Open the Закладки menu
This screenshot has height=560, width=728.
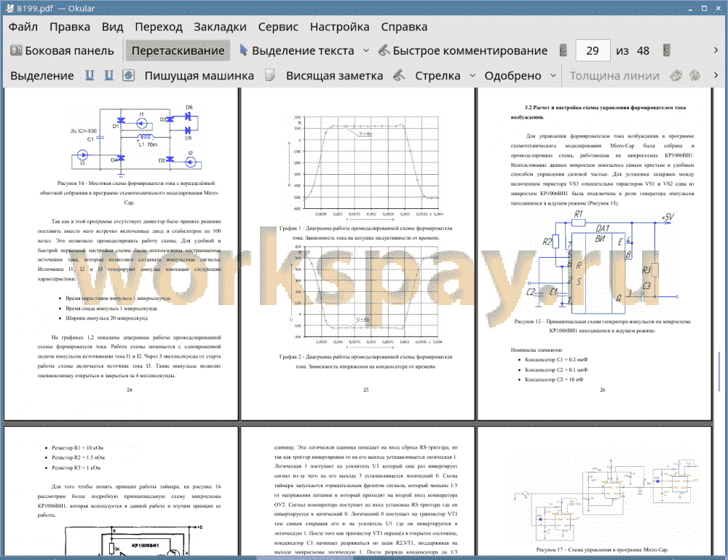pos(220,27)
